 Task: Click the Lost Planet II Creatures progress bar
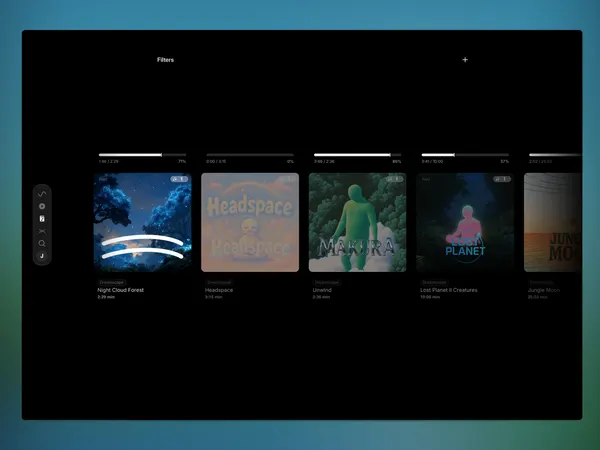point(465,155)
